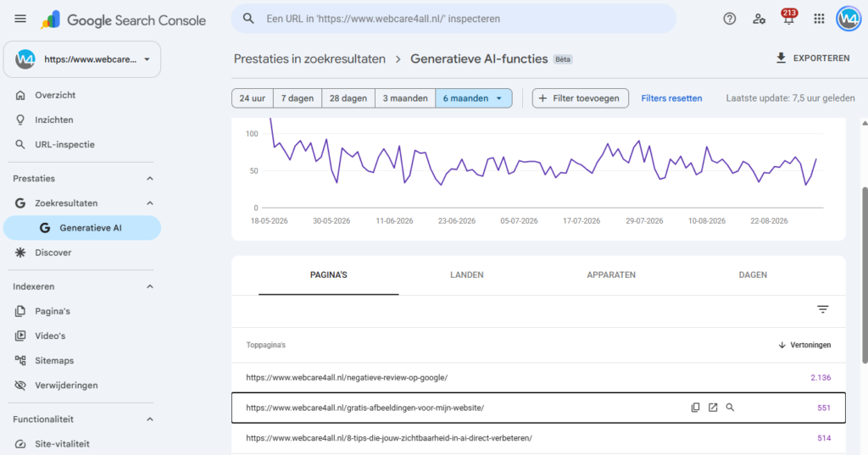Click the Discover asterisk icon

[x=20, y=252]
